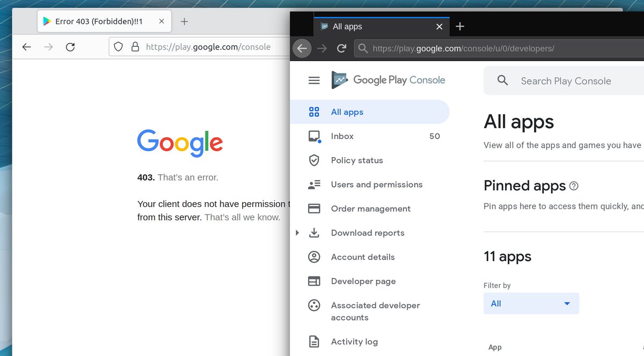644x356 pixels.
Task: Click the Play favicon on Error 403 tab
Action: point(47,21)
